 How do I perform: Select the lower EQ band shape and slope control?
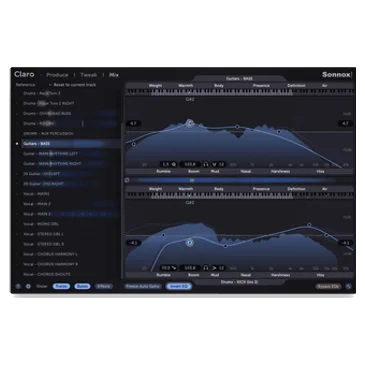point(218,268)
